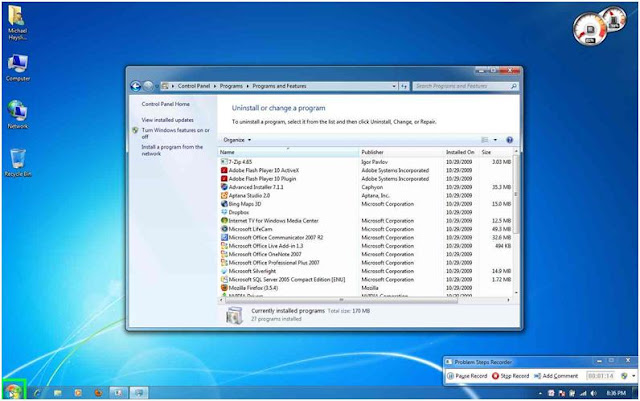The image size is (640, 401).
Task: Open volume control in system tray
Action: (x=593, y=393)
